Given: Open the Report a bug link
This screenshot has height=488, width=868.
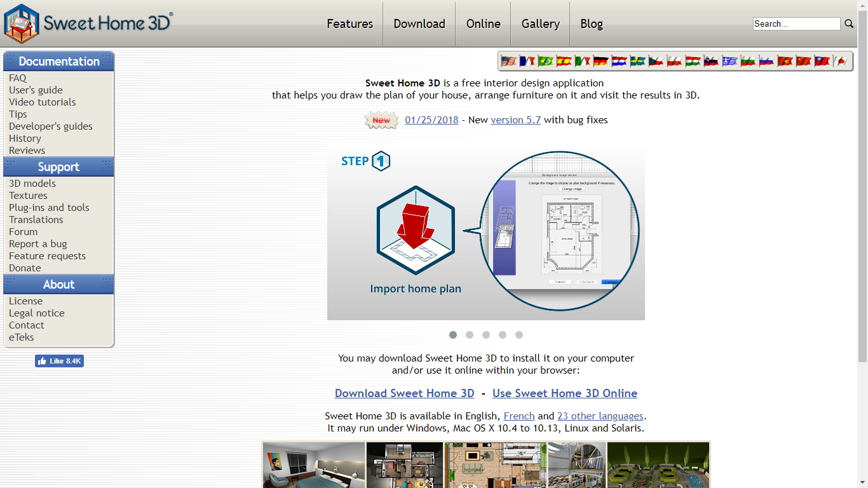Looking at the screenshot, I should click(x=37, y=244).
